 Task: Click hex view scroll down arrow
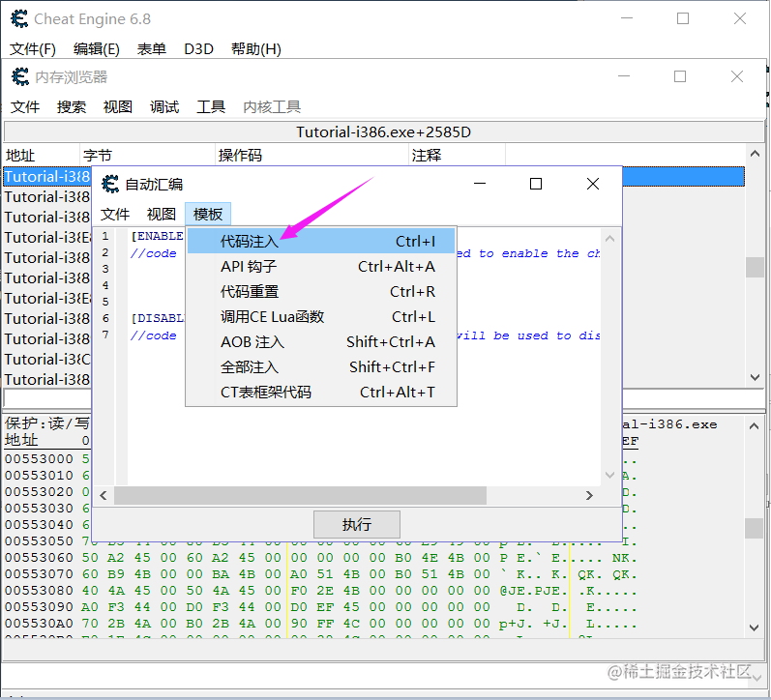click(x=754, y=627)
